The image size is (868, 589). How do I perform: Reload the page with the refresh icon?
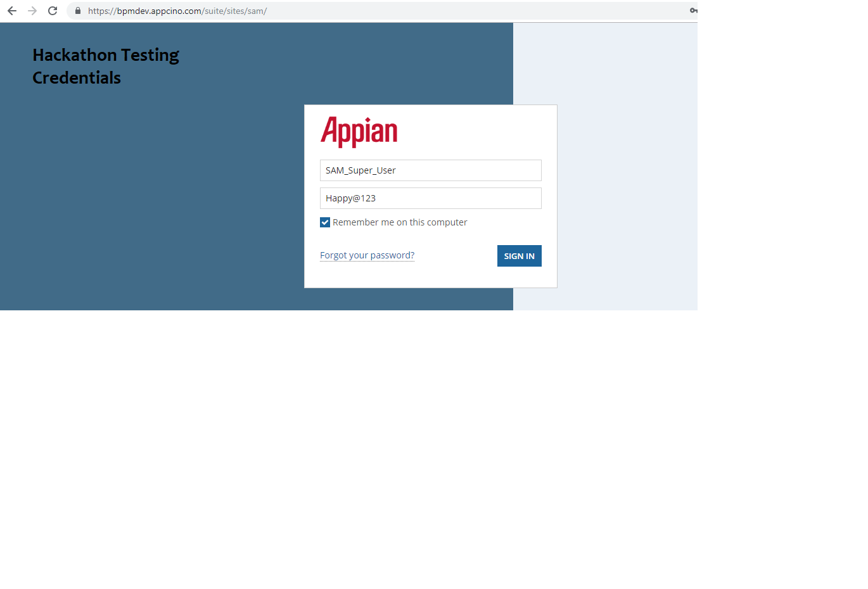click(x=53, y=11)
